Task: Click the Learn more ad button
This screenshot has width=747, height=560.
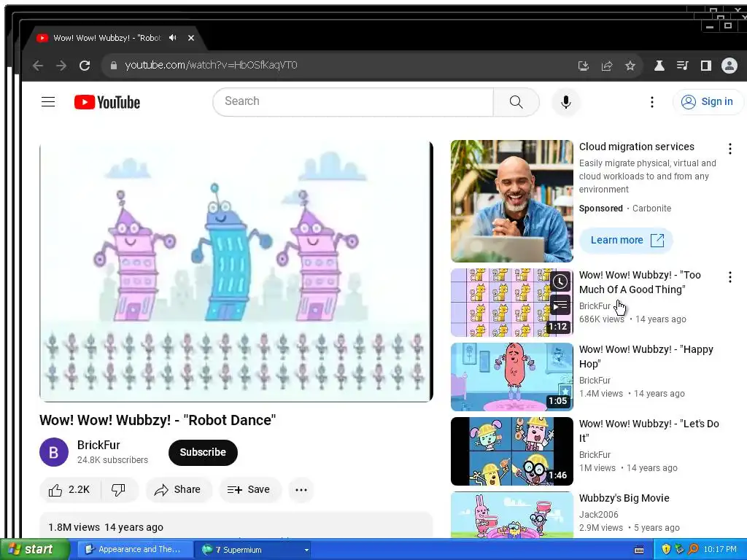Action: (626, 240)
